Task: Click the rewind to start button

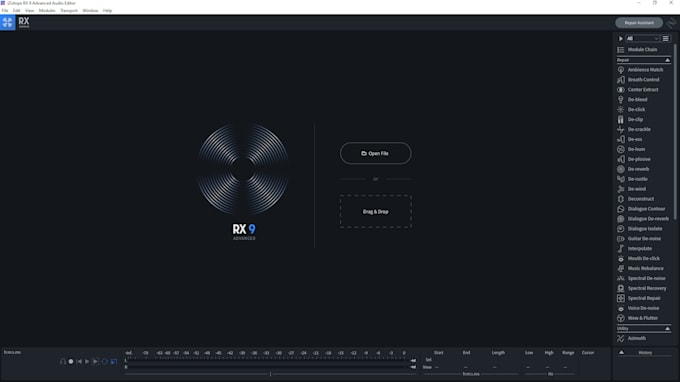Action: pos(79,362)
